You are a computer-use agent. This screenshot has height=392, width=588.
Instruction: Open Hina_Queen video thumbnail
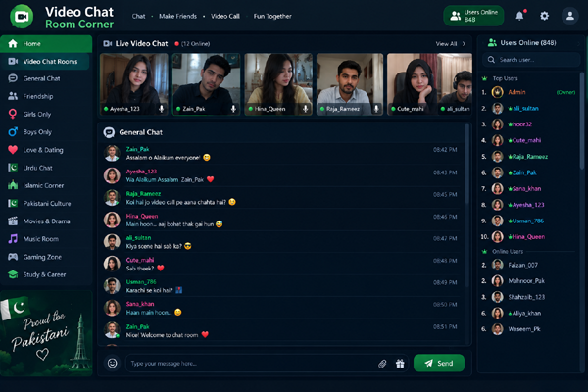(278, 84)
